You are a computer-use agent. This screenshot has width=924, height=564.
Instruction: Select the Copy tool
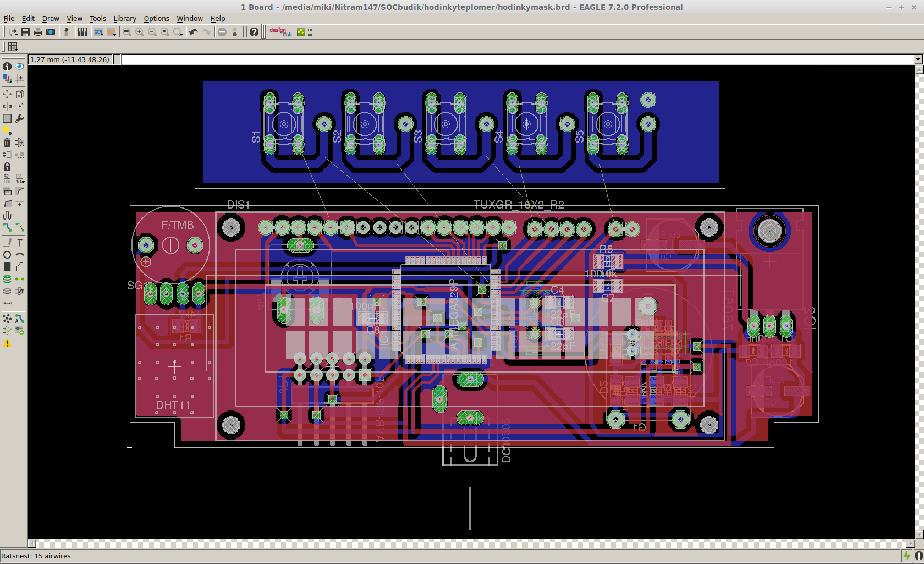point(20,94)
